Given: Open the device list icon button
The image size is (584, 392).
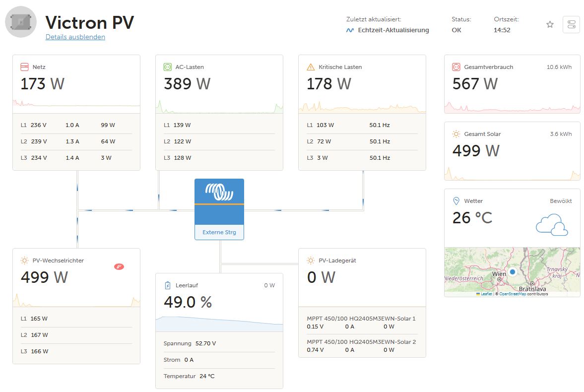Looking at the screenshot, I should pos(571,25).
